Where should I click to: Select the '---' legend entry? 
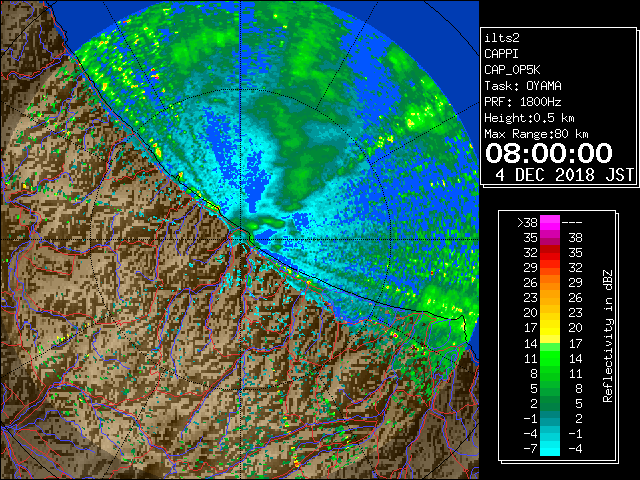click(572, 223)
